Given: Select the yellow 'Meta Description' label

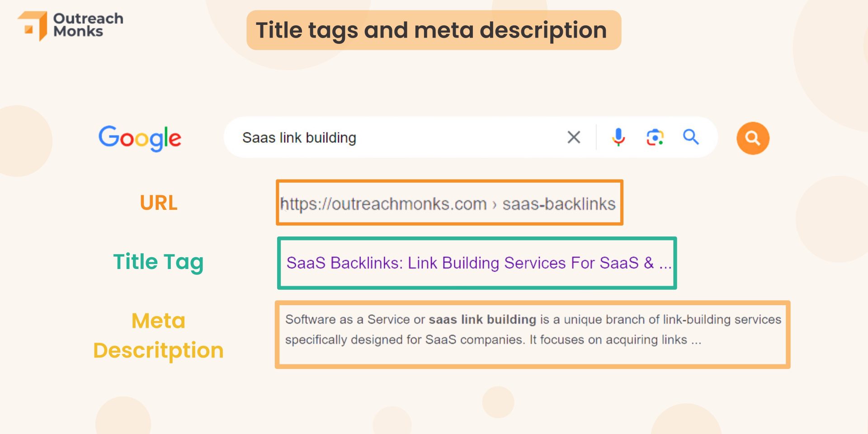Looking at the screenshot, I should point(158,335).
